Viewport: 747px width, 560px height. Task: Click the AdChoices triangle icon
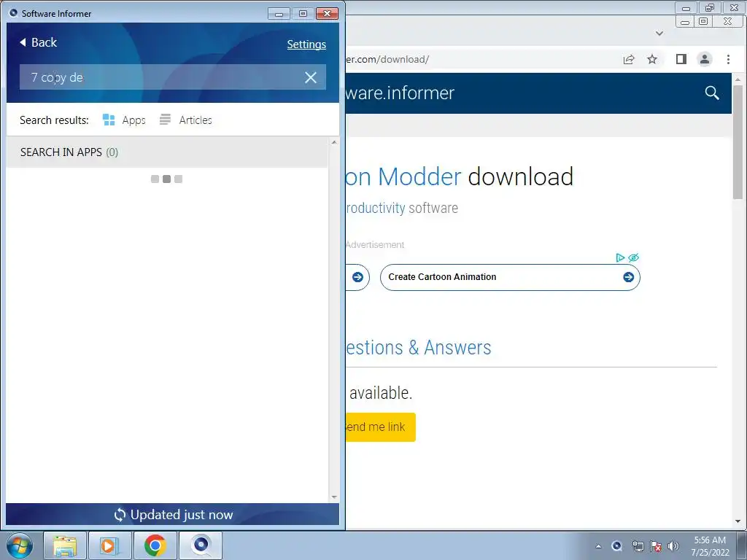pyautogui.click(x=620, y=257)
